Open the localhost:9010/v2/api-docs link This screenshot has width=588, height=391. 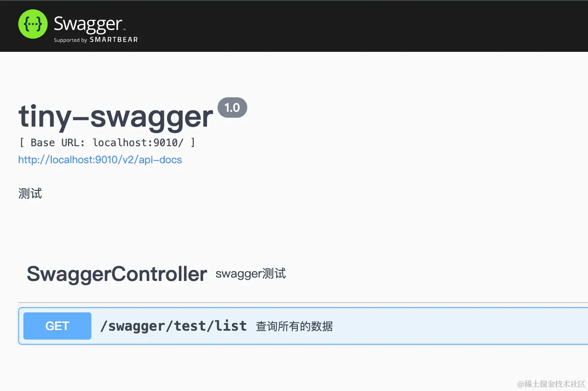tap(100, 160)
